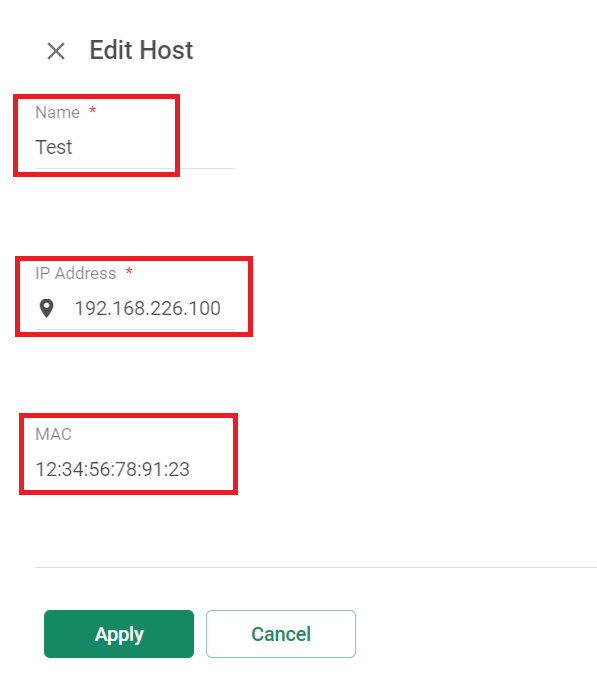
Task: Place cursor in the 192.168.226.100 value
Action: [148, 308]
